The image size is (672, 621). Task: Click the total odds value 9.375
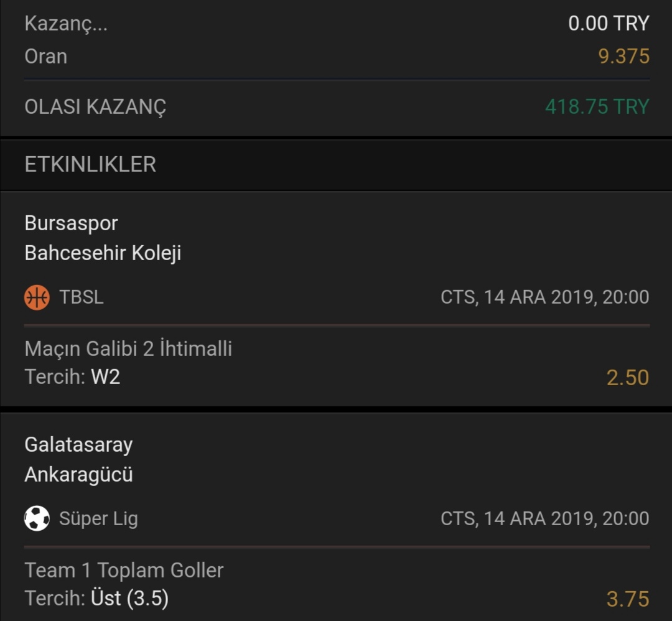[x=623, y=56]
